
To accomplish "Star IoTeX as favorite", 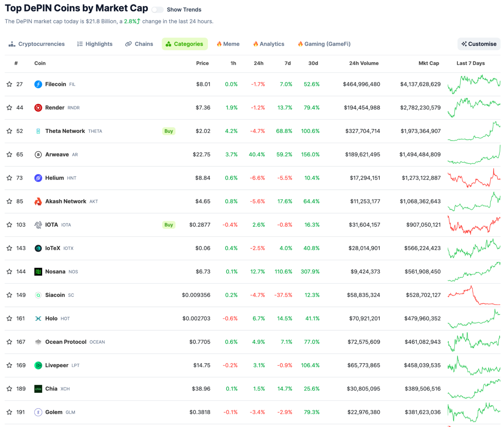I will (x=10, y=248).
